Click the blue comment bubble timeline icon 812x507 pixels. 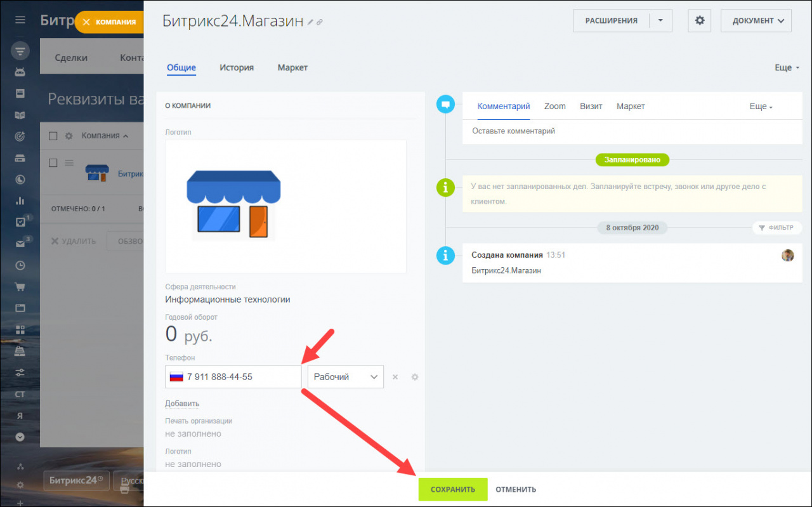[x=446, y=104]
